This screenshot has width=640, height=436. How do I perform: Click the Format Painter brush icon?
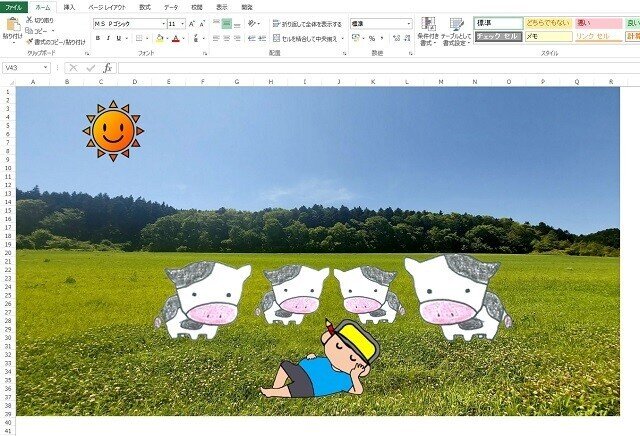29,42
